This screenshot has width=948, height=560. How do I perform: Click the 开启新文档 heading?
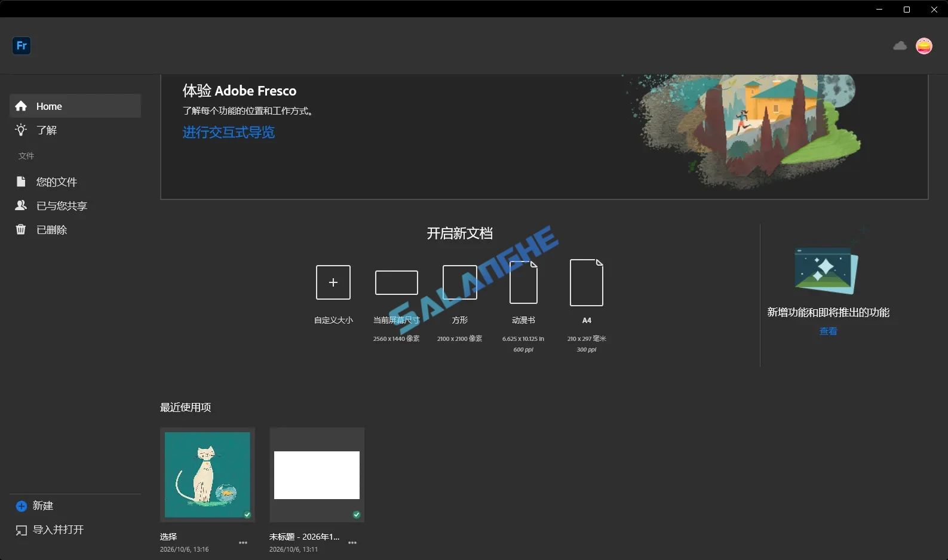pos(460,233)
